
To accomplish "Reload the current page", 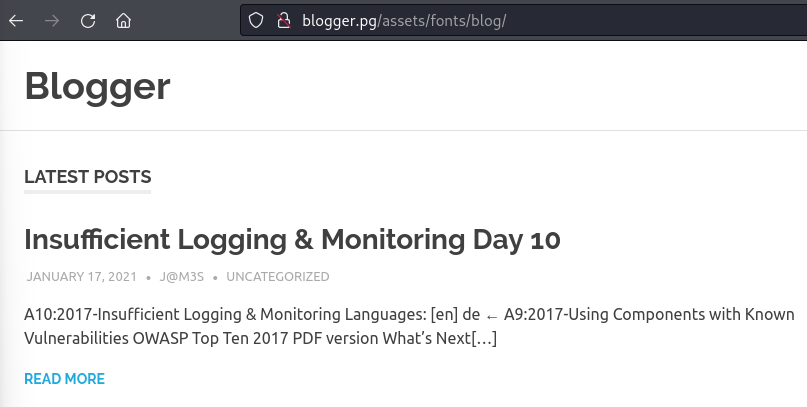I will click(88, 21).
